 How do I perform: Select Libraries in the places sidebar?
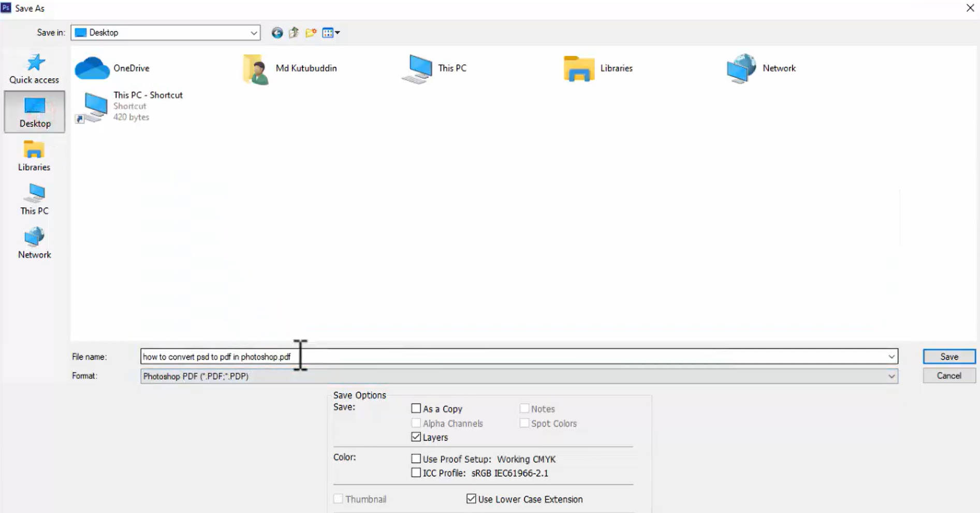[34, 155]
